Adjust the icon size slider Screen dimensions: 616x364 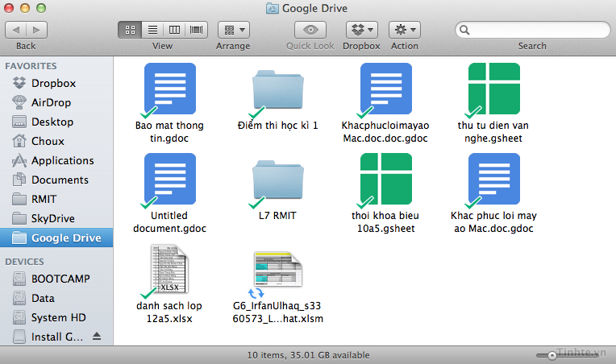[552, 355]
